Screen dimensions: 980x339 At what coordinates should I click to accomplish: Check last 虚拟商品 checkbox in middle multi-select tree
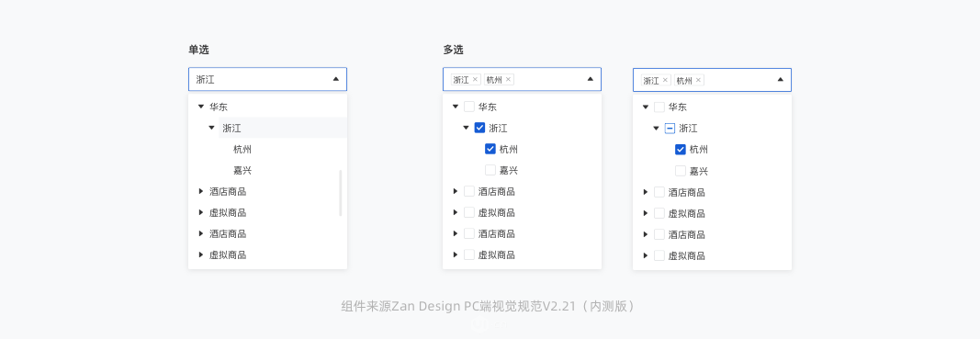pos(468,254)
